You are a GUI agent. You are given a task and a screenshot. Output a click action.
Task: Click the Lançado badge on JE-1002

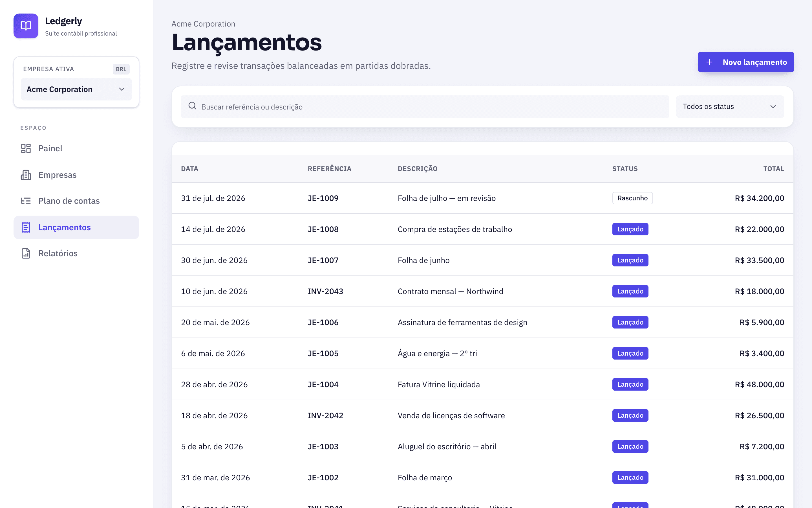pos(630,478)
